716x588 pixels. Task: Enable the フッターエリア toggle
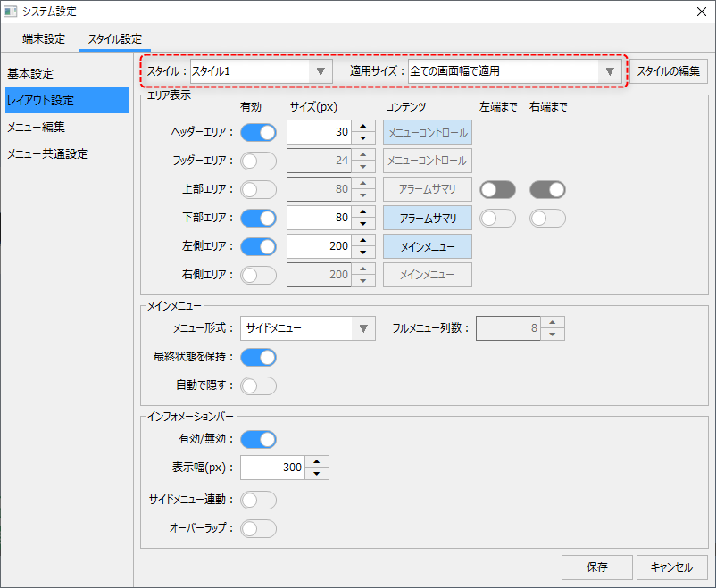(258, 161)
